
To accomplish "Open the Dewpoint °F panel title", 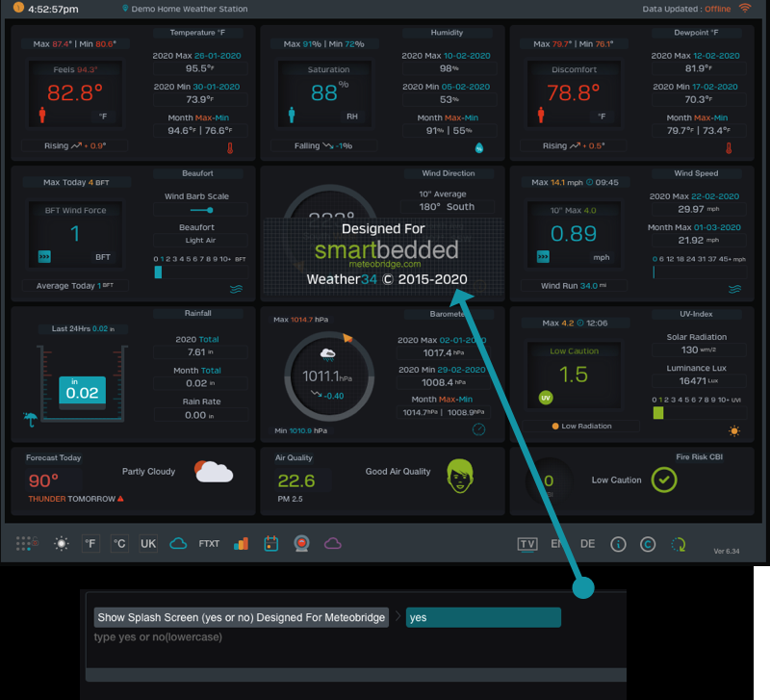I will tap(696, 33).
